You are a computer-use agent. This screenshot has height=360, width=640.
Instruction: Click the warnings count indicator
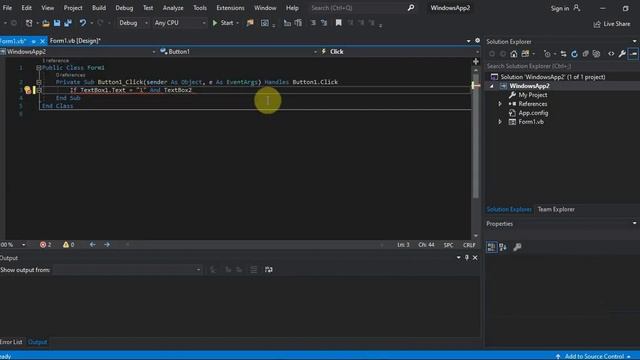click(69, 245)
